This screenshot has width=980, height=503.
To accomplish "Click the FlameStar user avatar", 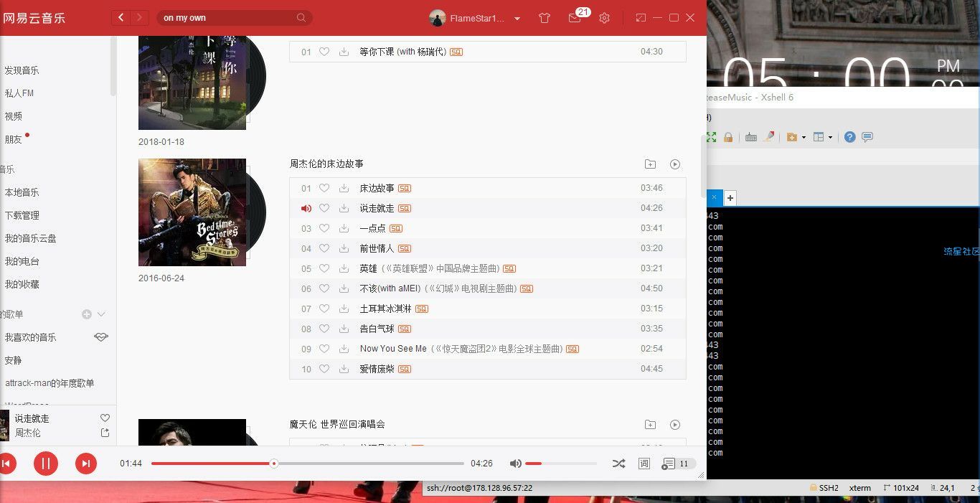I will click(x=438, y=18).
